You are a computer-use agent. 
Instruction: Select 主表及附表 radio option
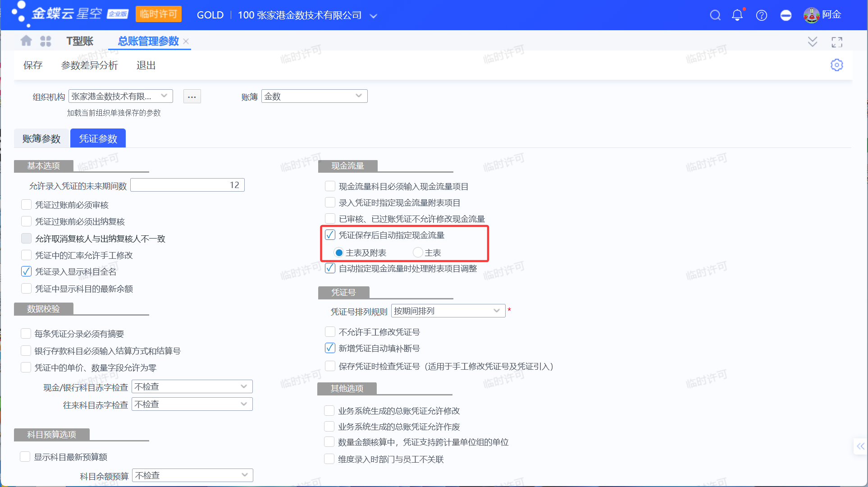point(339,253)
